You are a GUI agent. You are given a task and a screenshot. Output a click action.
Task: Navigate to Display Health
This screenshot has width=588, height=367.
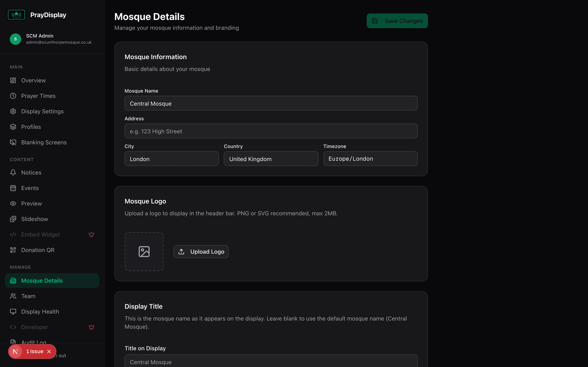coord(40,311)
